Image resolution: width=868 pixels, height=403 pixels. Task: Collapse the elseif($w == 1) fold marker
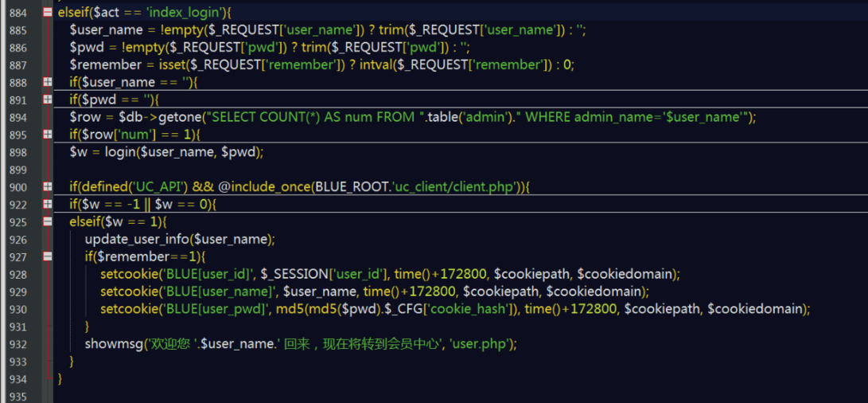coord(47,221)
